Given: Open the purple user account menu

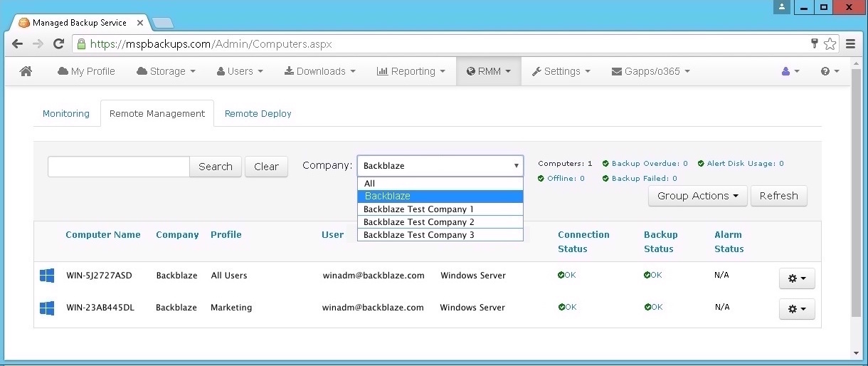Looking at the screenshot, I should point(790,71).
